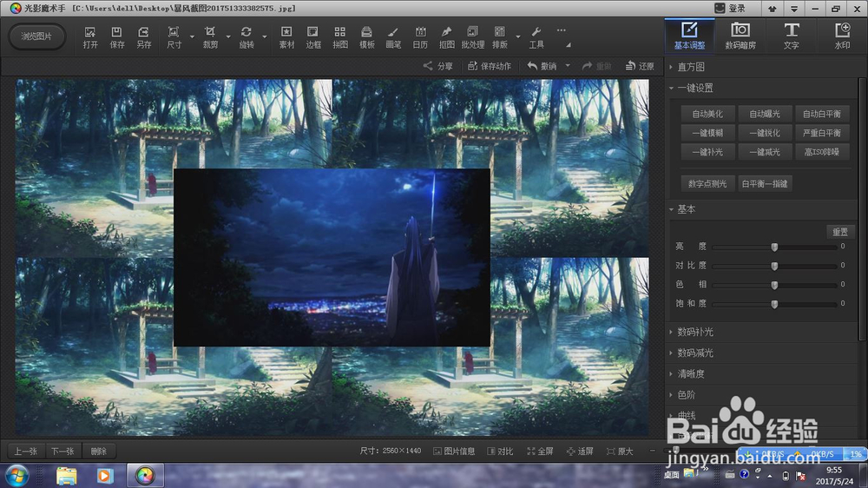The height and width of the screenshot is (488, 868).
Task: Click the 另存 (Save As) toolbar icon
Action: coord(143,37)
